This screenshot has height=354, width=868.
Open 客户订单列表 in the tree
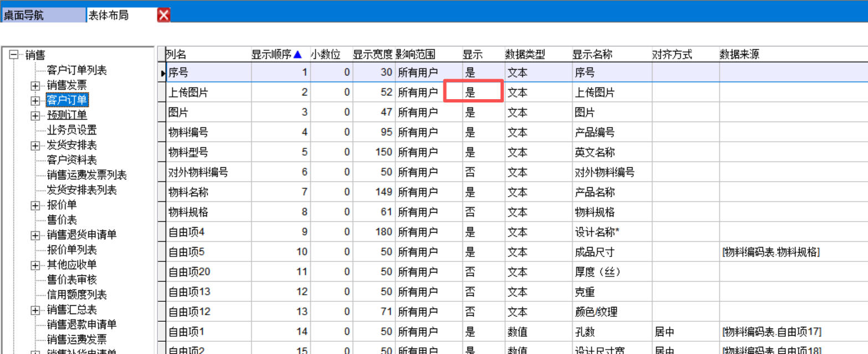(76, 70)
